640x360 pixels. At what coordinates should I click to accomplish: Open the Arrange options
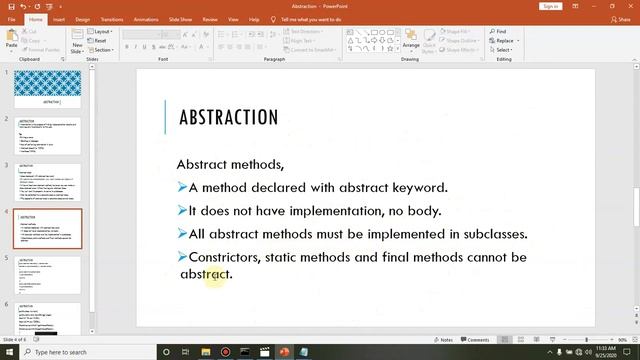point(411,40)
